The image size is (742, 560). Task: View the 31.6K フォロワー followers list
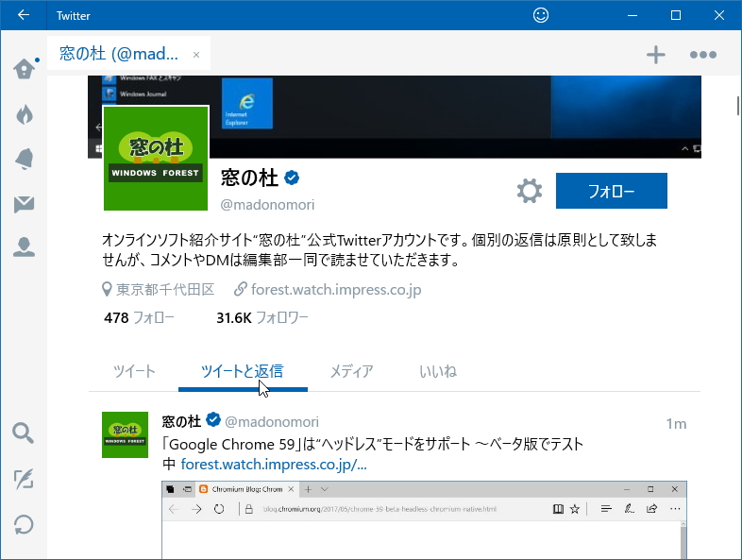click(x=262, y=317)
